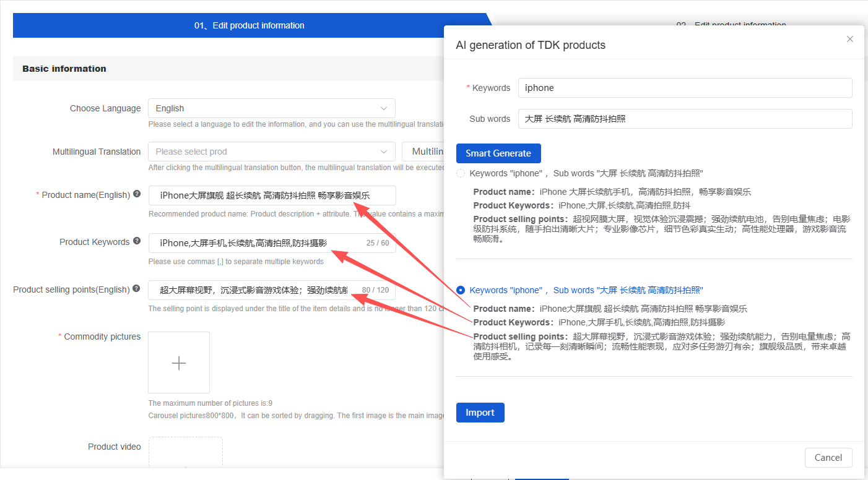
Task: Click the Product Keywords input field
Action: [272, 242]
